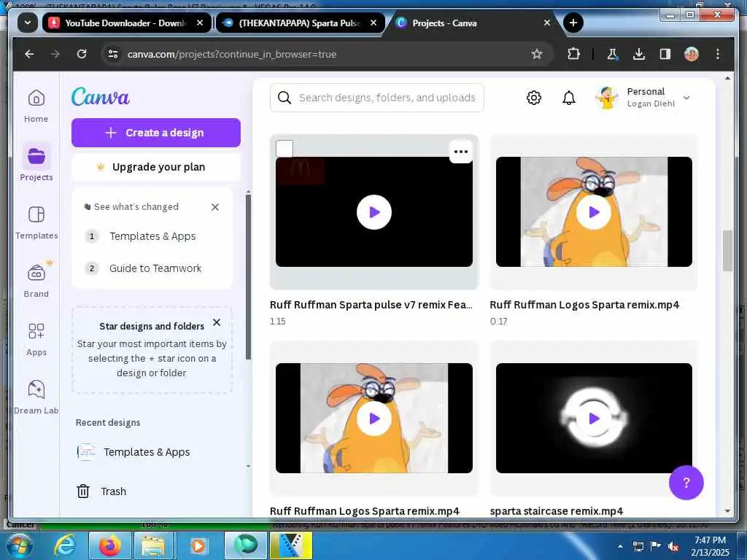
Task: Close the YouTube Downloader tab
Action: click(x=200, y=23)
